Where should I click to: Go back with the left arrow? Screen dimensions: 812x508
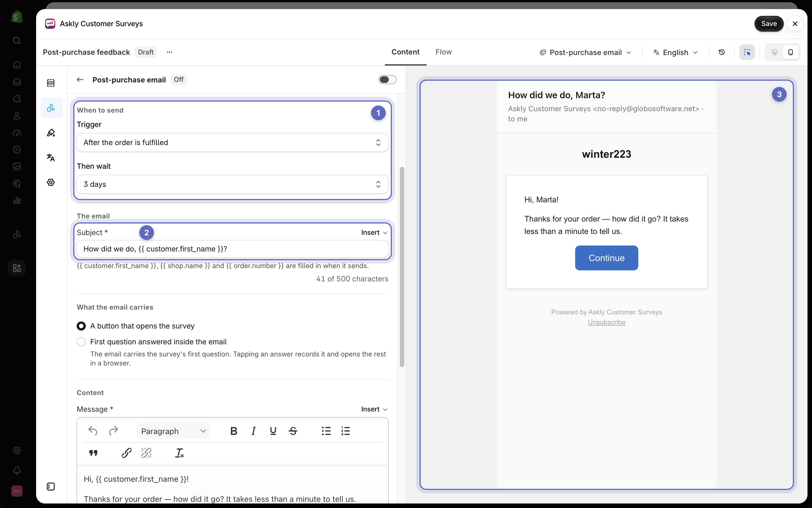pyautogui.click(x=80, y=80)
